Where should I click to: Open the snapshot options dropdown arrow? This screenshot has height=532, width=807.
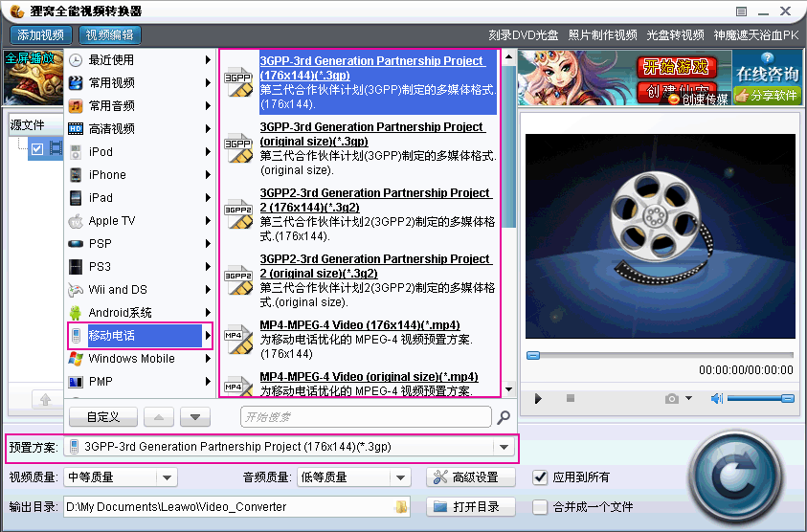pyautogui.click(x=688, y=398)
